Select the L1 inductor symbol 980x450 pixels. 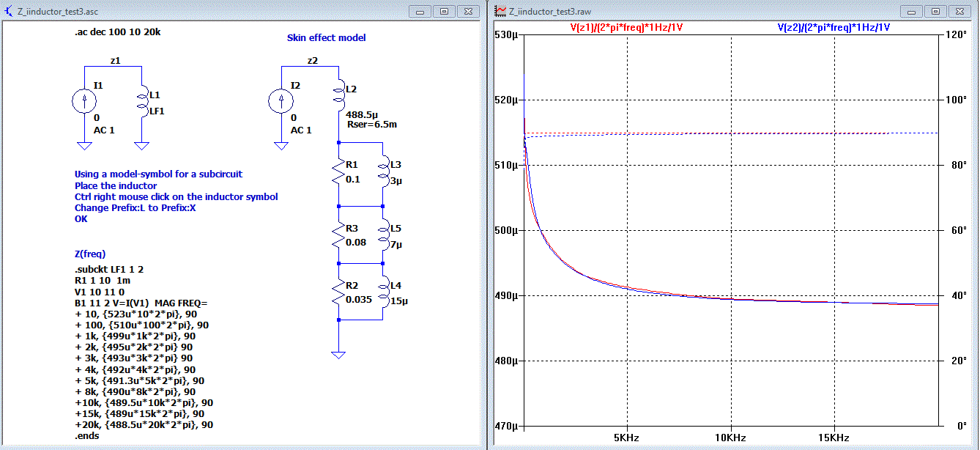(x=143, y=103)
